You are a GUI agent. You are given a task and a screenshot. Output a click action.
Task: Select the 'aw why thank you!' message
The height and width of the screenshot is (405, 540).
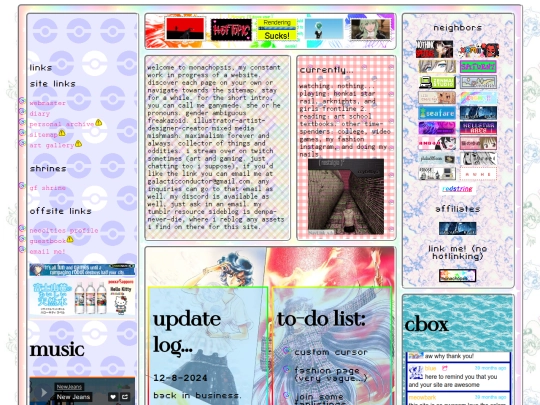click(449, 356)
